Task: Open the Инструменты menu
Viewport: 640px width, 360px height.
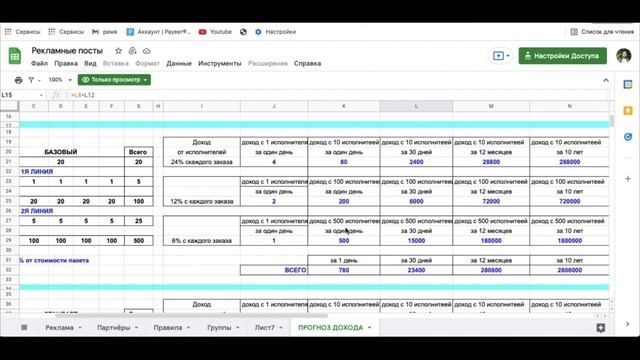Action: point(220,63)
